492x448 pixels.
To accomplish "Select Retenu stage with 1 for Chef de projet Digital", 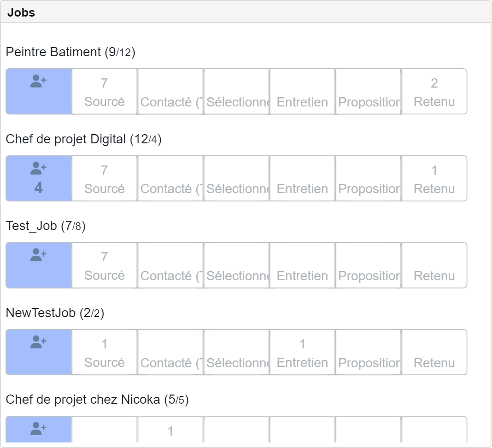I will pyautogui.click(x=434, y=178).
